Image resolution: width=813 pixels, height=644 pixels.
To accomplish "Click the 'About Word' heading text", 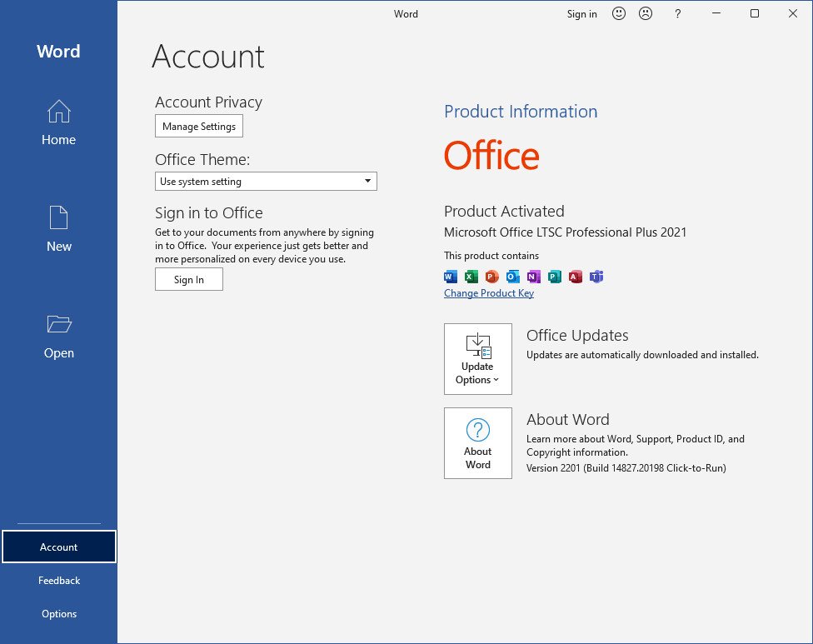I will tap(568, 420).
